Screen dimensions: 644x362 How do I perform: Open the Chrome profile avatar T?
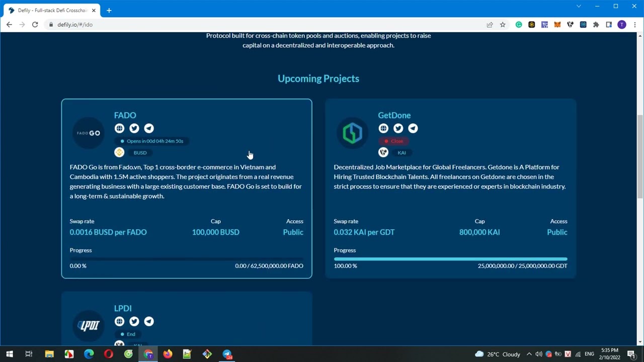coord(622,25)
